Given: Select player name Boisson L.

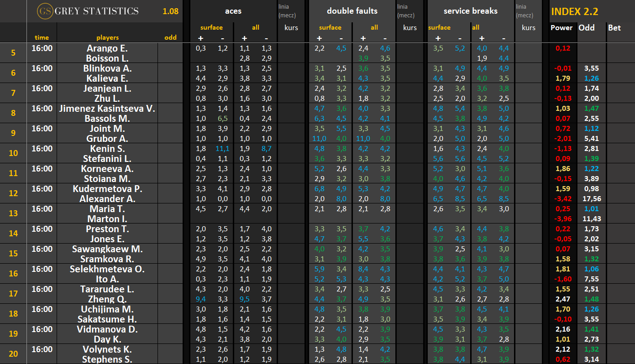Looking at the screenshot, I should coord(107,58).
